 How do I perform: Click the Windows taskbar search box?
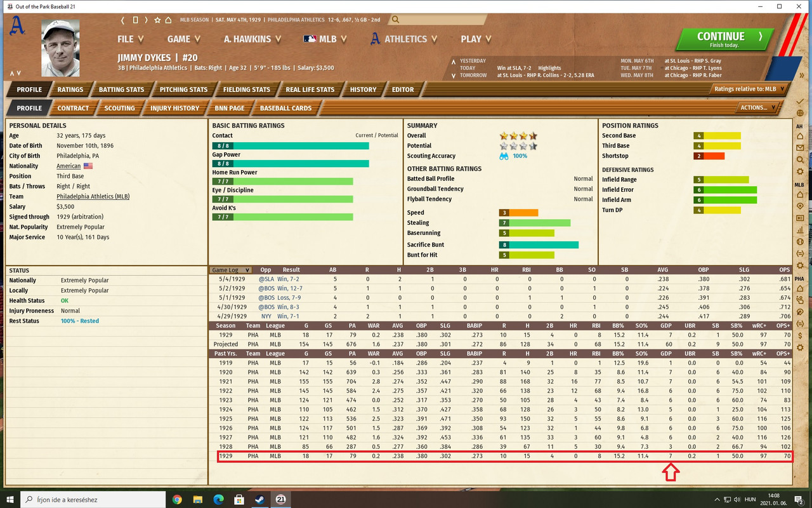(93, 500)
